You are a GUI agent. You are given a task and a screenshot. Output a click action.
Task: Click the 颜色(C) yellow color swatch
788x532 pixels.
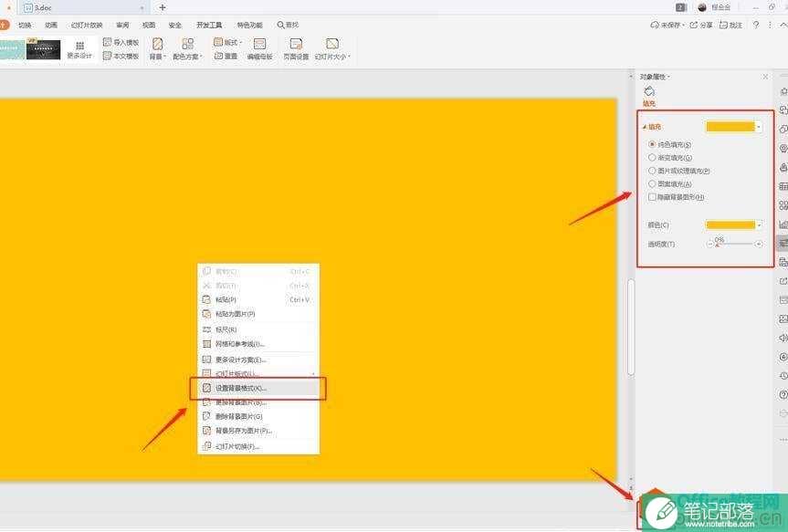point(730,225)
